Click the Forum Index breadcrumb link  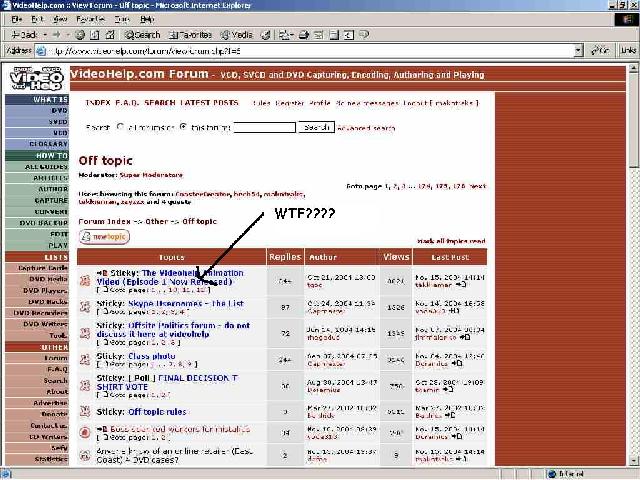click(x=104, y=222)
